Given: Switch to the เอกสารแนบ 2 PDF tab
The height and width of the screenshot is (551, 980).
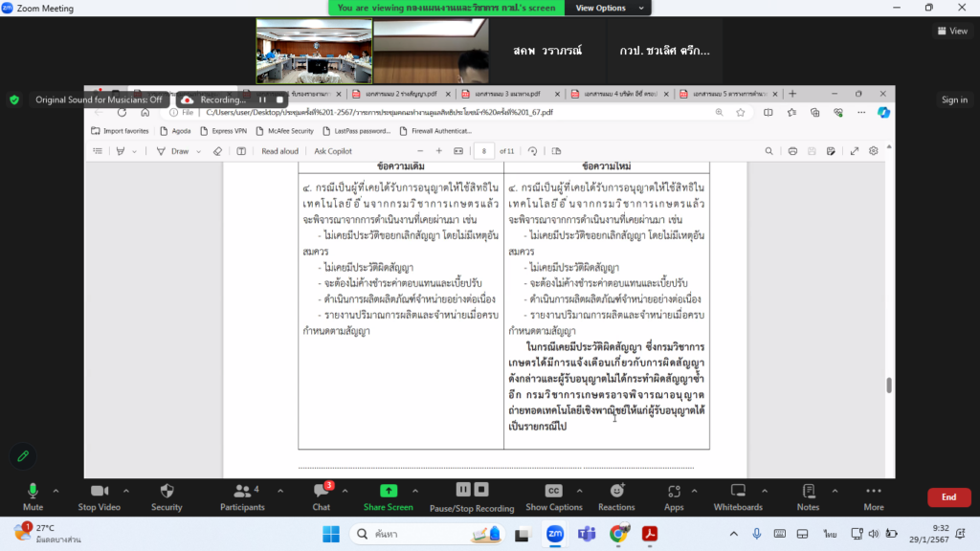Looking at the screenshot, I should pyautogui.click(x=401, y=94).
